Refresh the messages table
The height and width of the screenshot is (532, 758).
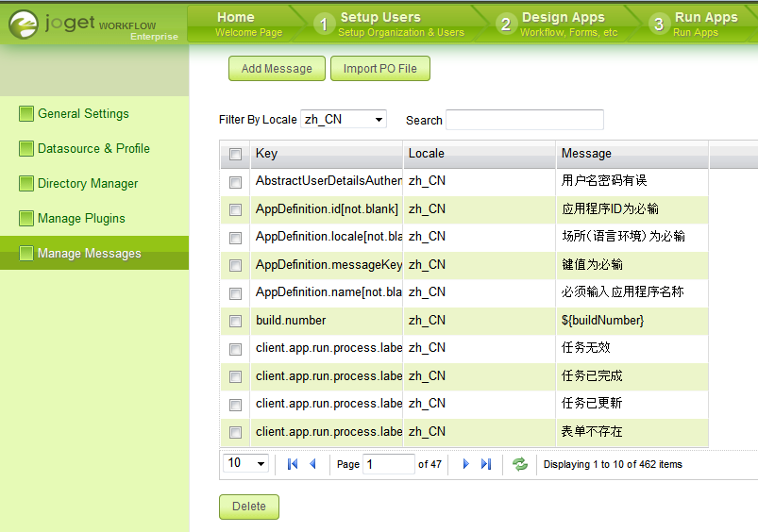click(x=519, y=464)
